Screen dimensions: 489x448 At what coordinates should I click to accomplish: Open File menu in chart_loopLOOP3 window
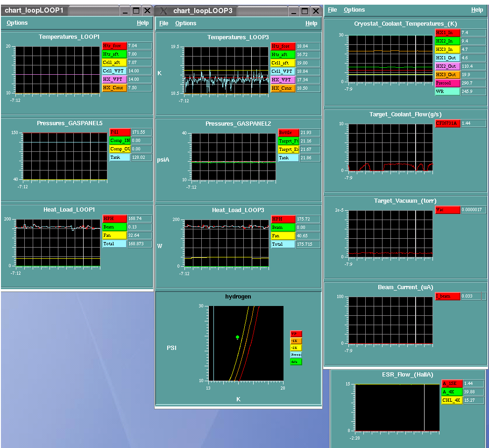coord(164,23)
